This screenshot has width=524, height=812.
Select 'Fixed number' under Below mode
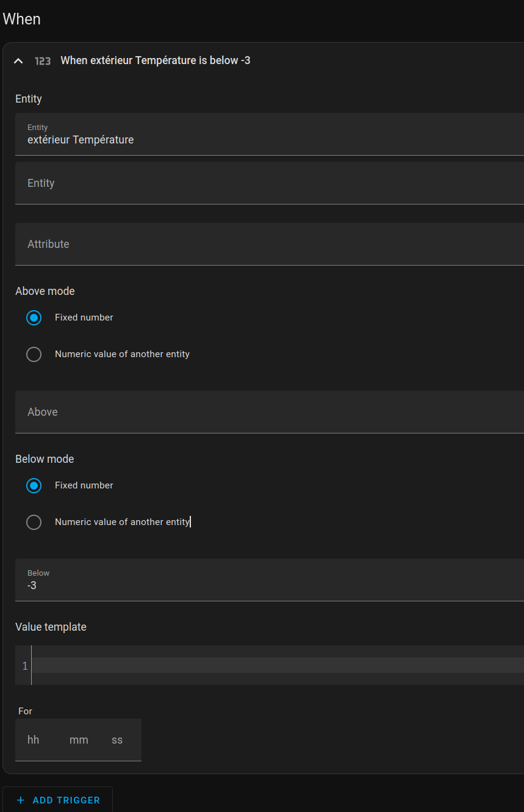(x=34, y=485)
